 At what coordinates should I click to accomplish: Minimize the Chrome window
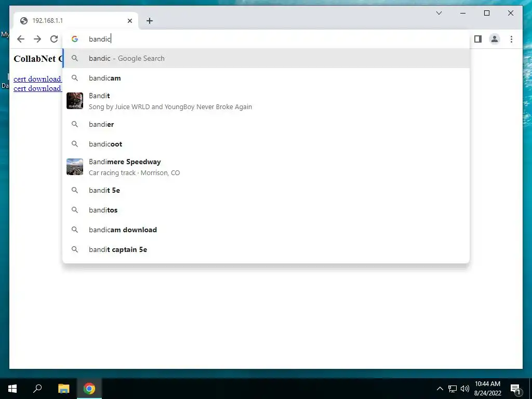[463, 13]
